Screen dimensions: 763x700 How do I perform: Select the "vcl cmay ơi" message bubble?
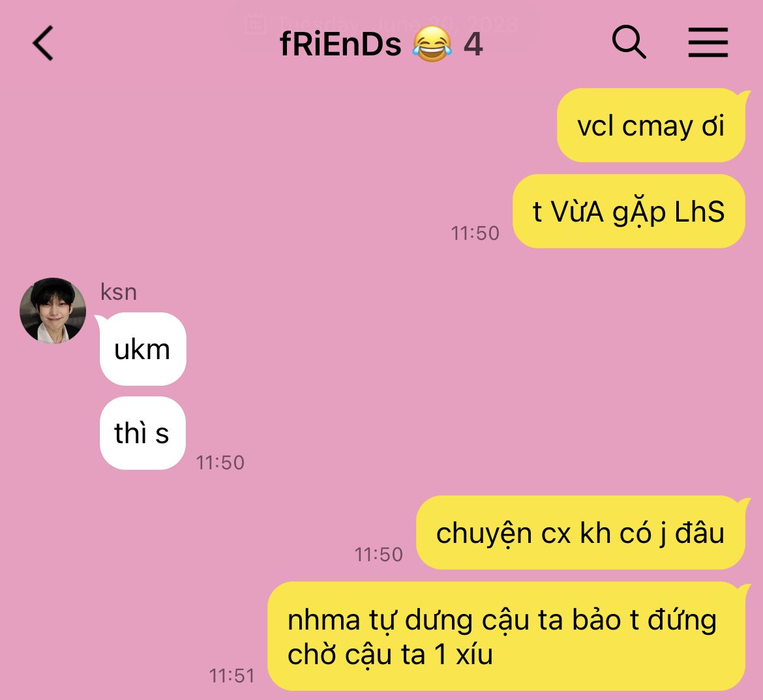pyautogui.click(x=651, y=126)
